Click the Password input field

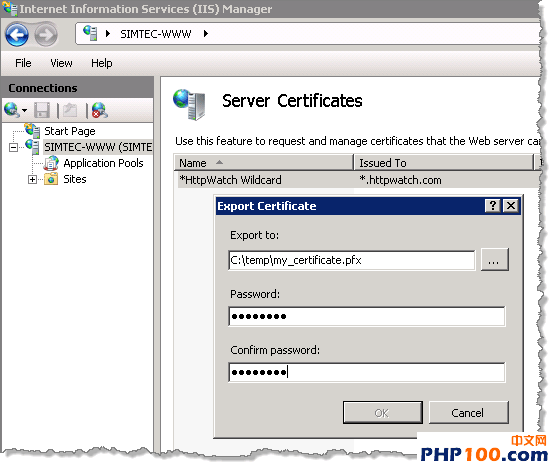tap(366, 316)
